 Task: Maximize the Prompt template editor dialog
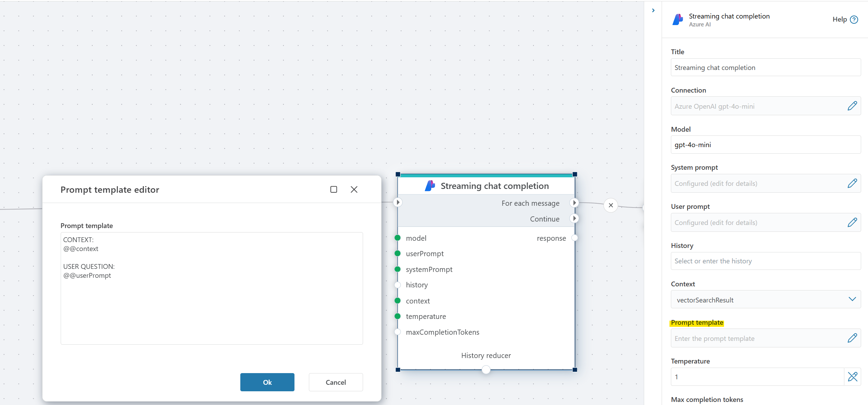tap(334, 190)
